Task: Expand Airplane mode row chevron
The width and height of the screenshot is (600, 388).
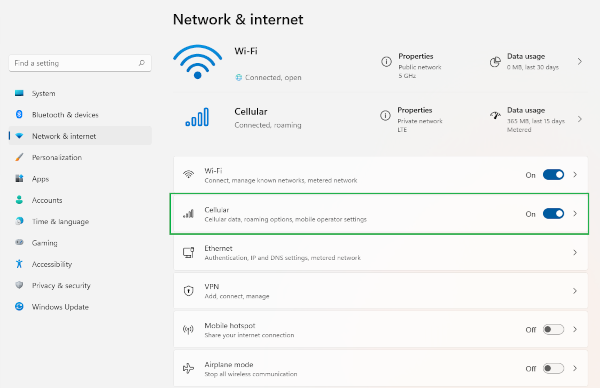Action: [x=575, y=368]
